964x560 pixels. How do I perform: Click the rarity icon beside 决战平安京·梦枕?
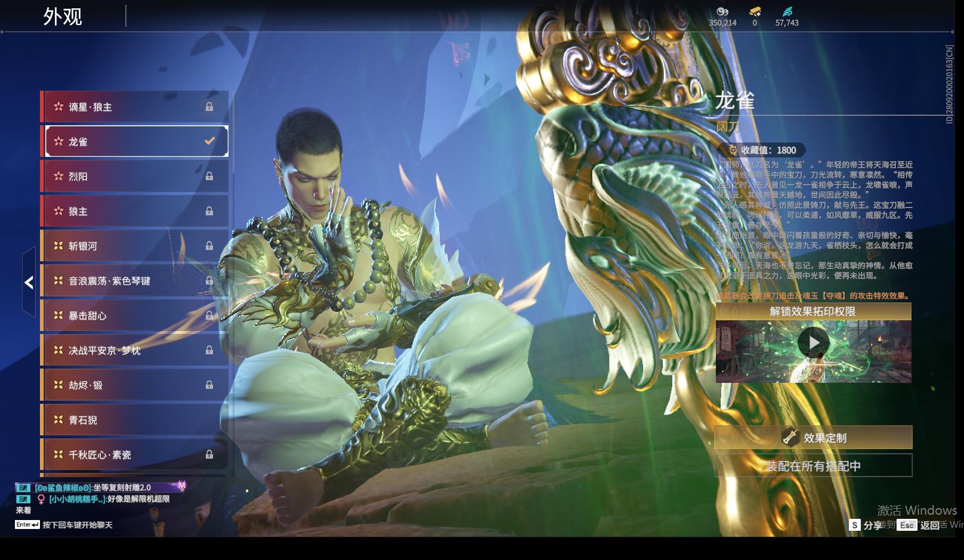[58, 350]
